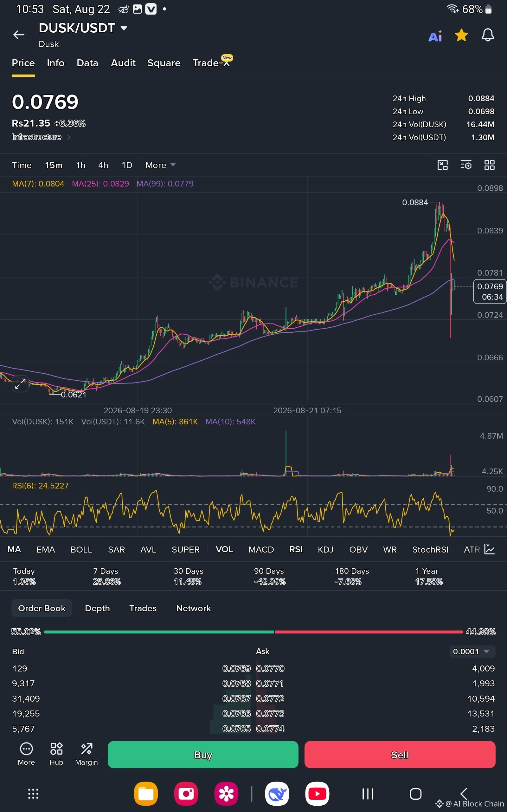Toggle the RSI indicator
The image size is (507, 812).
pos(296,549)
